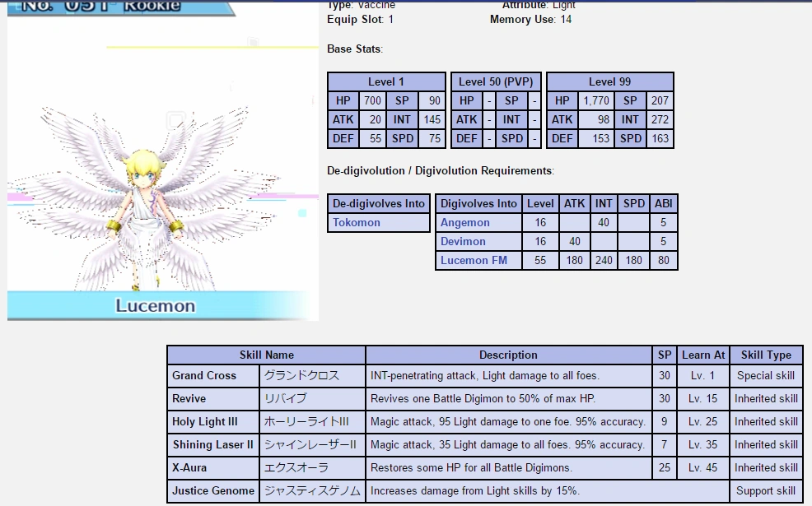Select the Justice Genome skill name
812x506 pixels.
point(213,490)
